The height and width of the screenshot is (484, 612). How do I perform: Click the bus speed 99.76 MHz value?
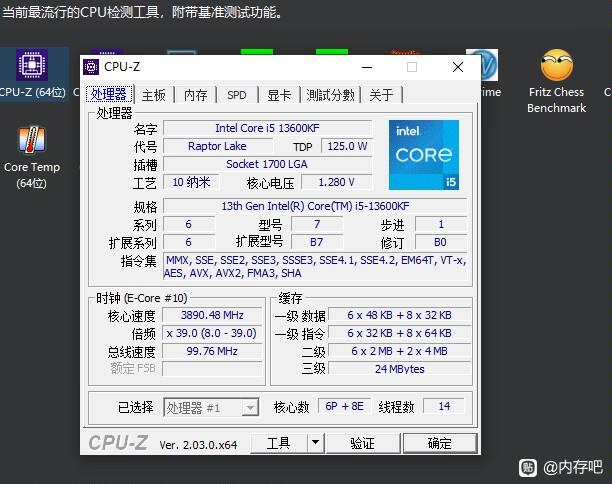click(212, 351)
